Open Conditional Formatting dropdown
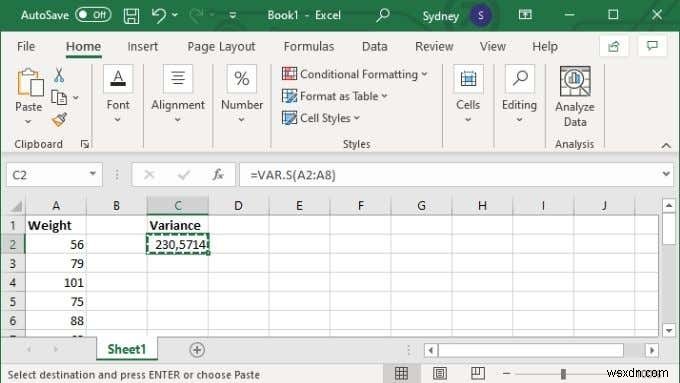Viewport: 680px width, 383px height. [x=355, y=74]
